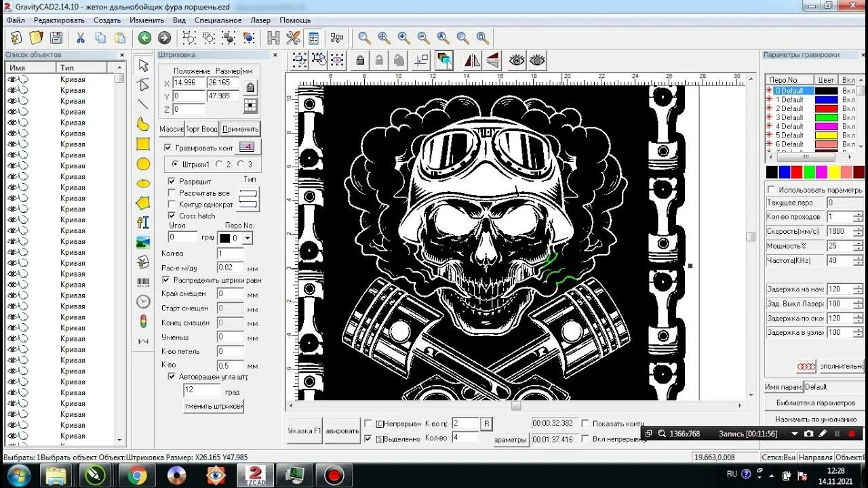The image size is (868, 488).
Task: Enable the Контур однократ checkbox
Action: tap(172, 204)
